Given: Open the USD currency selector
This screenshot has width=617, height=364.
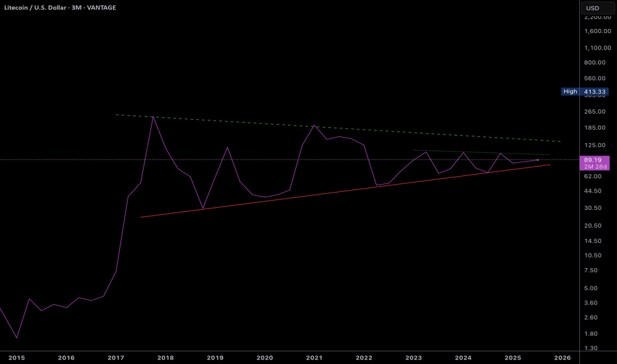Looking at the screenshot, I should pos(597,8).
